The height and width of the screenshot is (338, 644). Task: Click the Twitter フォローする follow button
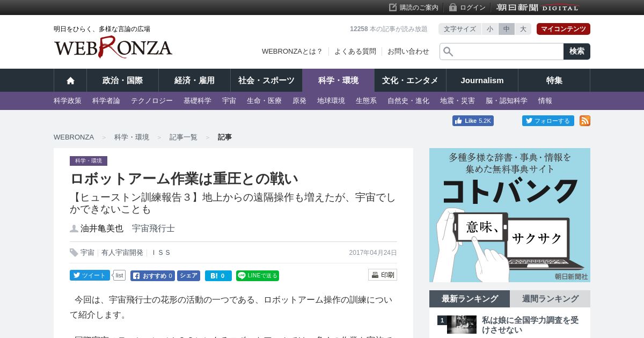(548, 121)
